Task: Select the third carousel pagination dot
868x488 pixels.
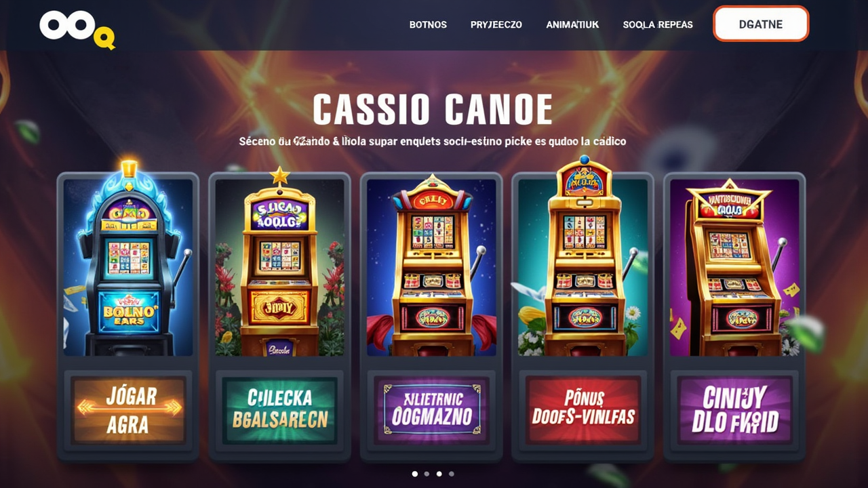Action: [x=439, y=474]
